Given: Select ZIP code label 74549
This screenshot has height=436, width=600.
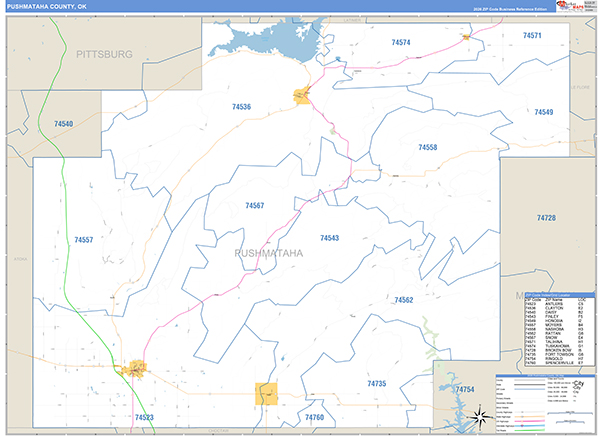Looking at the screenshot, I should pyautogui.click(x=544, y=112).
